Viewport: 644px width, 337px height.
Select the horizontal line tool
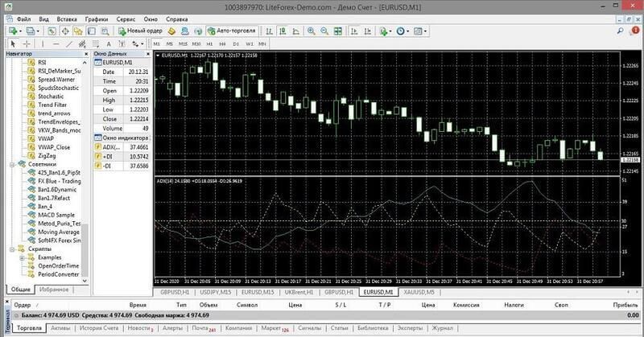[x=56, y=43]
